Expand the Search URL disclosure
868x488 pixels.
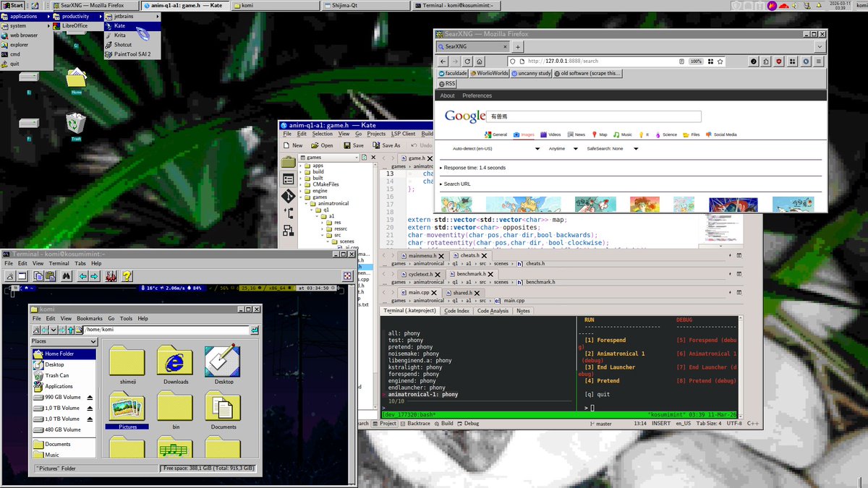pos(456,184)
